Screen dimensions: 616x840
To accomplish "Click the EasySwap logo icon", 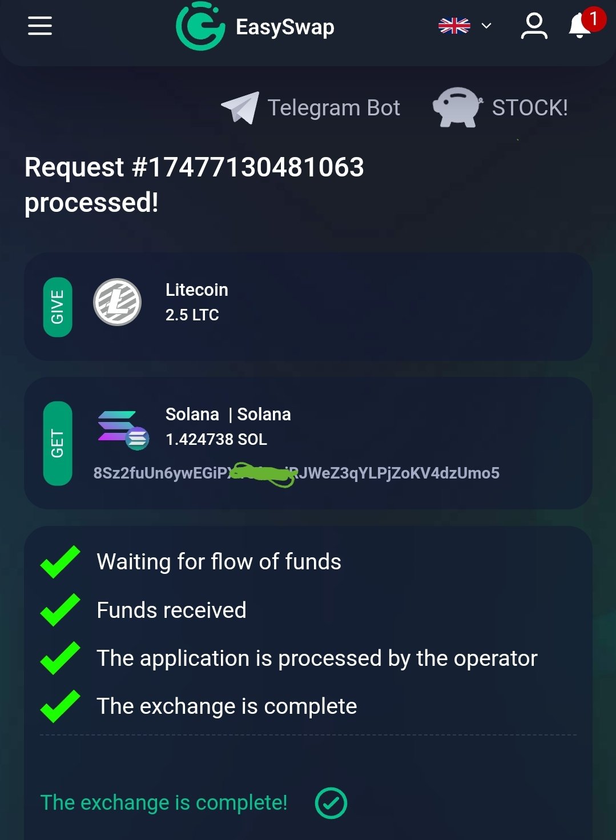I will 200,26.
